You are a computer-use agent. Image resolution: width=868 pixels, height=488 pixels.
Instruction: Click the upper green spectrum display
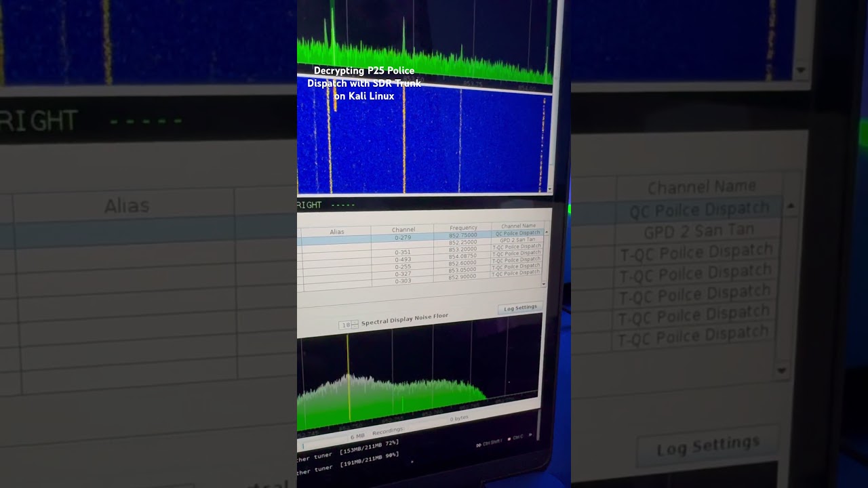click(425, 41)
